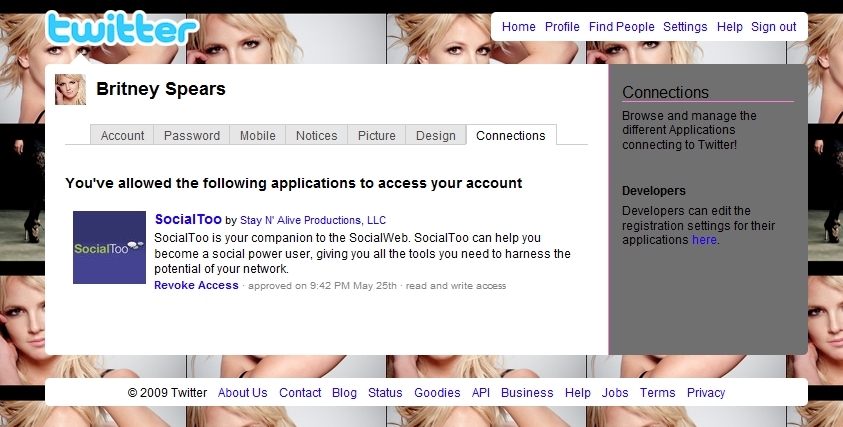Open Terms footer link
This screenshot has height=427, width=843.
click(658, 393)
